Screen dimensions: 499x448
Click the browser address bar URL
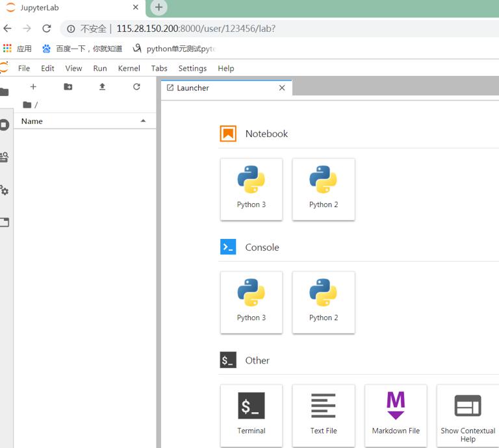point(196,29)
